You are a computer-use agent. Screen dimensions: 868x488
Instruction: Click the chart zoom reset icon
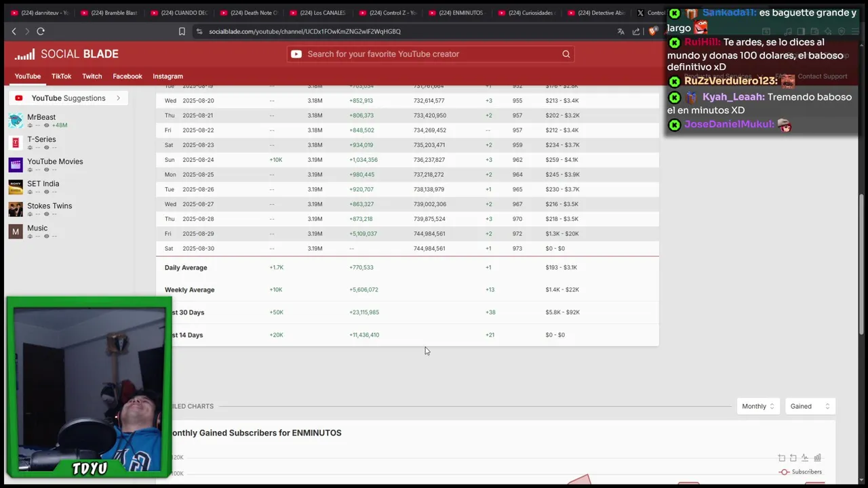793,458
